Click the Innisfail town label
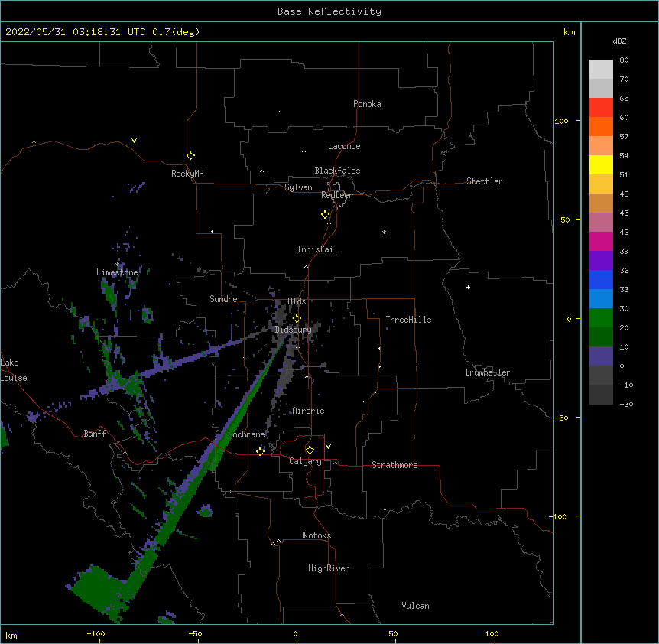 click(317, 249)
